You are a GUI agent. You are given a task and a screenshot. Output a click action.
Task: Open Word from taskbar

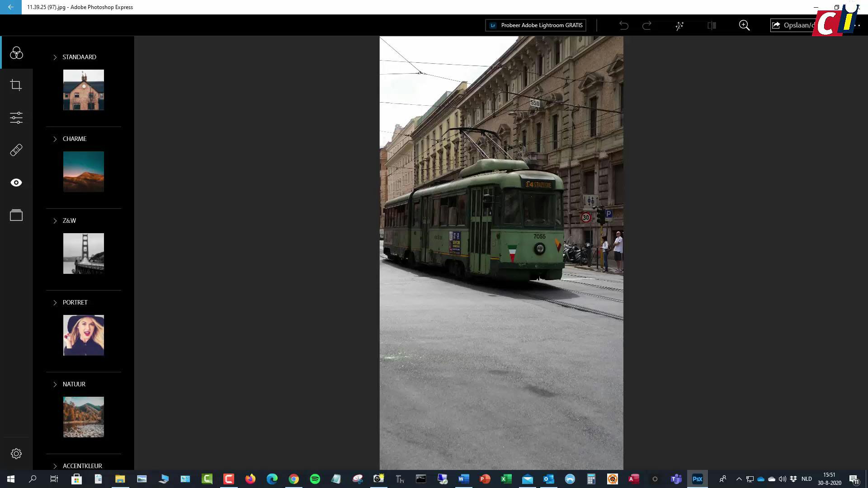pos(463,479)
